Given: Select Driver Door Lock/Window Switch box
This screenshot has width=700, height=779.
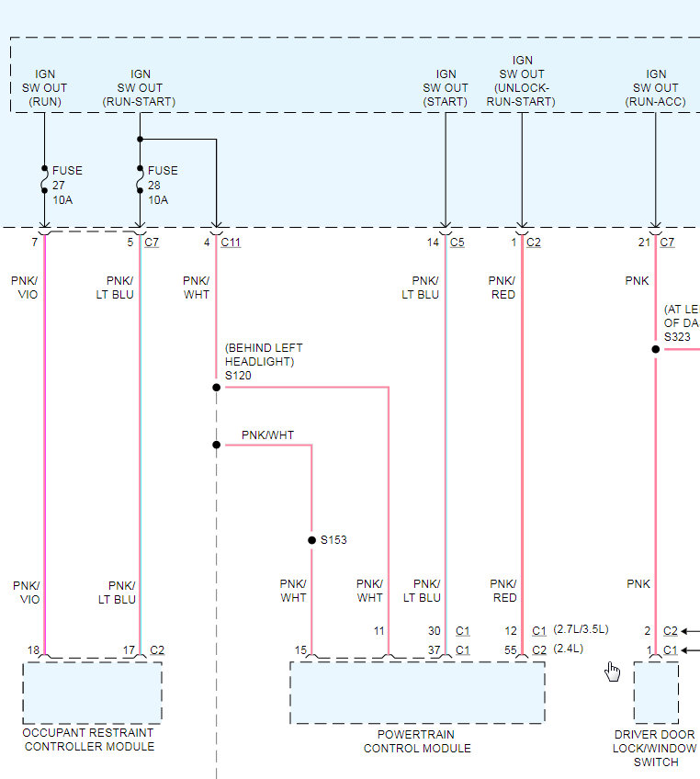Looking at the screenshot, I should (x=656, y=693).
